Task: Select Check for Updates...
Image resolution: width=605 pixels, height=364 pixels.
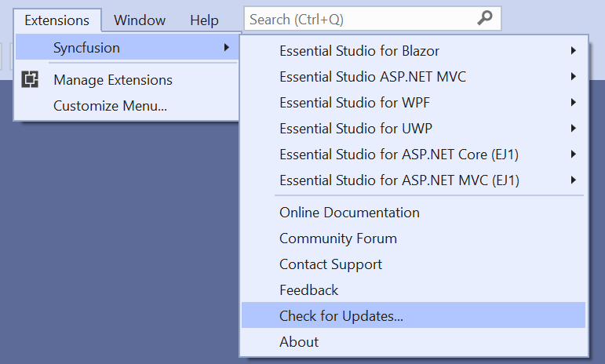Action: pos(341,316)
